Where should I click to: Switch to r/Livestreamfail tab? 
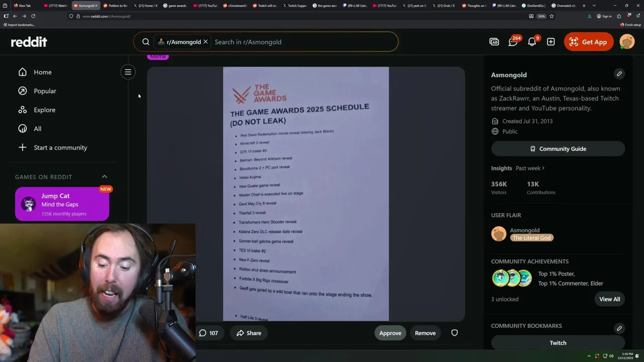coord(234,6)
